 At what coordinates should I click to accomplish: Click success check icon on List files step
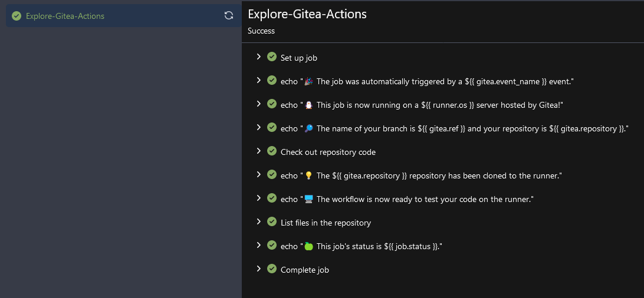pos(271,222)
